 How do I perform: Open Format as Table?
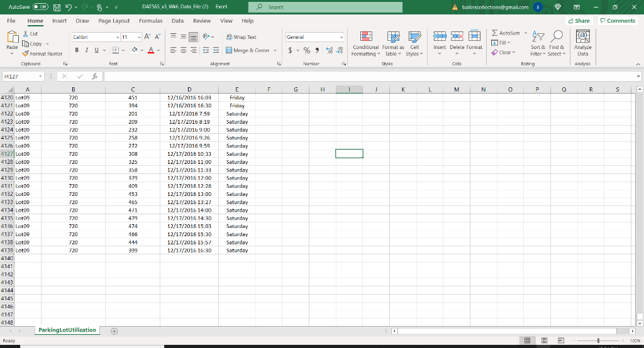point(393,43)
